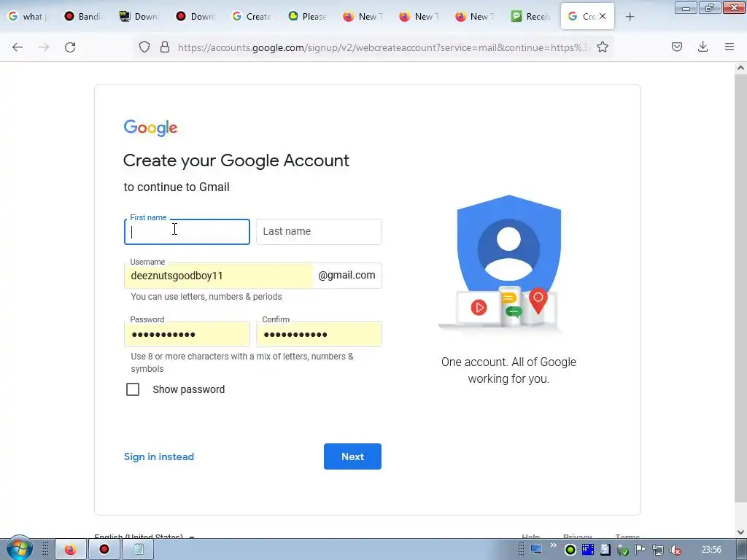Close the active Create account tab
Image resolution: width=747 pixels, height=560 pixels.
click(x=603, y=16)
